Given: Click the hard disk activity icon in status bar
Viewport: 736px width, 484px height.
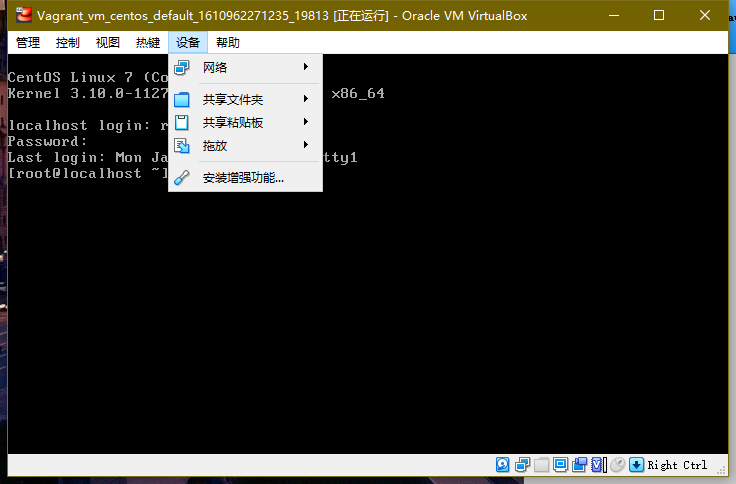Looking at the screenshot, I should click(x=503, y=465).
